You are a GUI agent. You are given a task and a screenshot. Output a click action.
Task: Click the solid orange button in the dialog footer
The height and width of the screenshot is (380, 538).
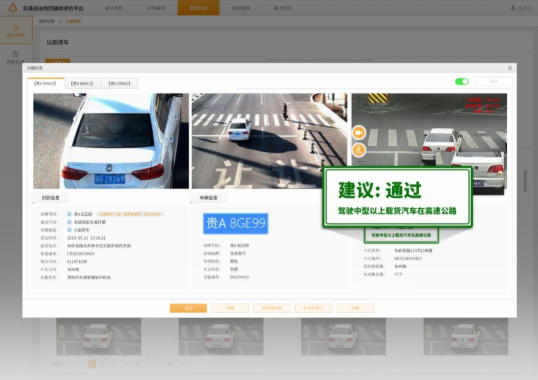188,308
